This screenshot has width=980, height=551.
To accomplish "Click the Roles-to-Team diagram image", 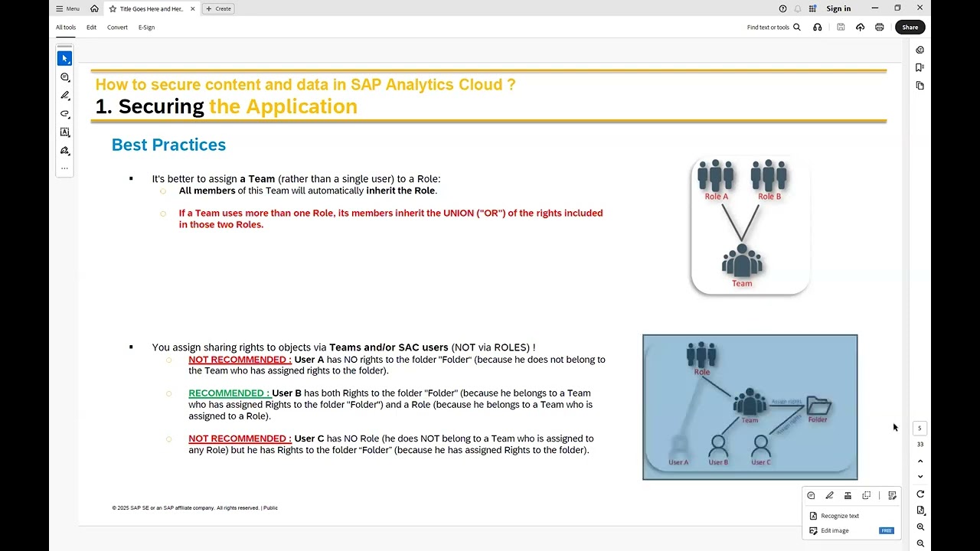I will pos(750,226).
